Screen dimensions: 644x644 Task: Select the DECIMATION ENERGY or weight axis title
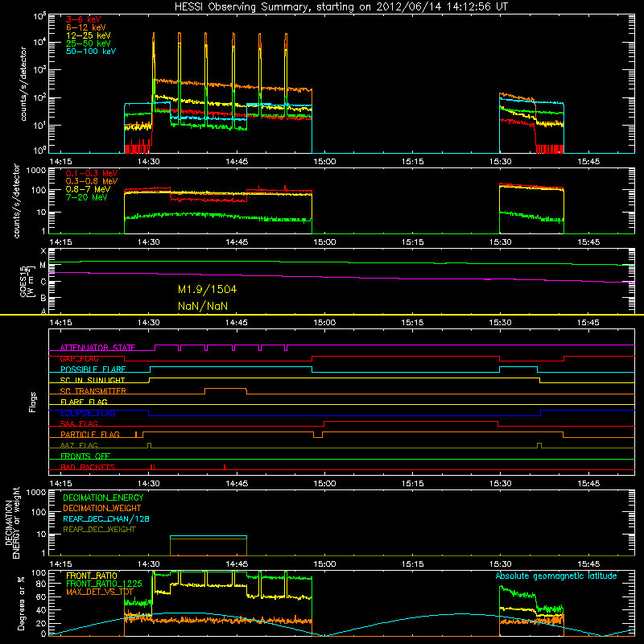12,522
